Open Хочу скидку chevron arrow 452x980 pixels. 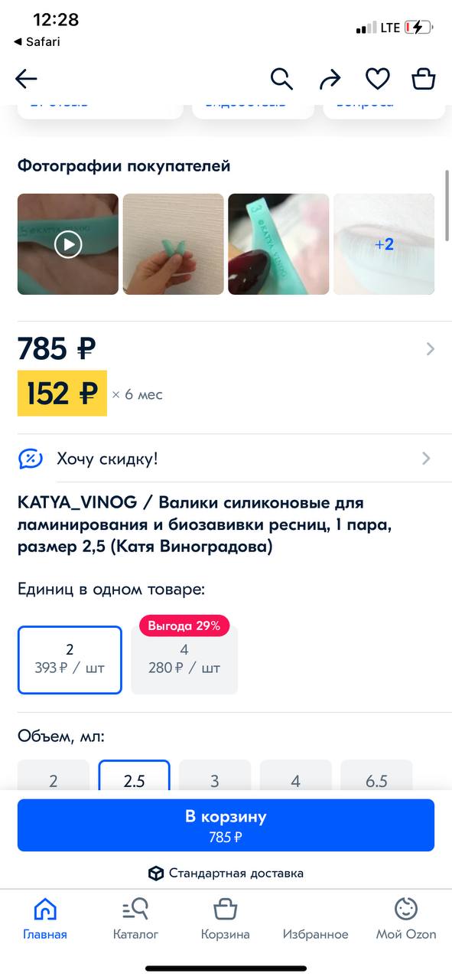tap(426, 459)
